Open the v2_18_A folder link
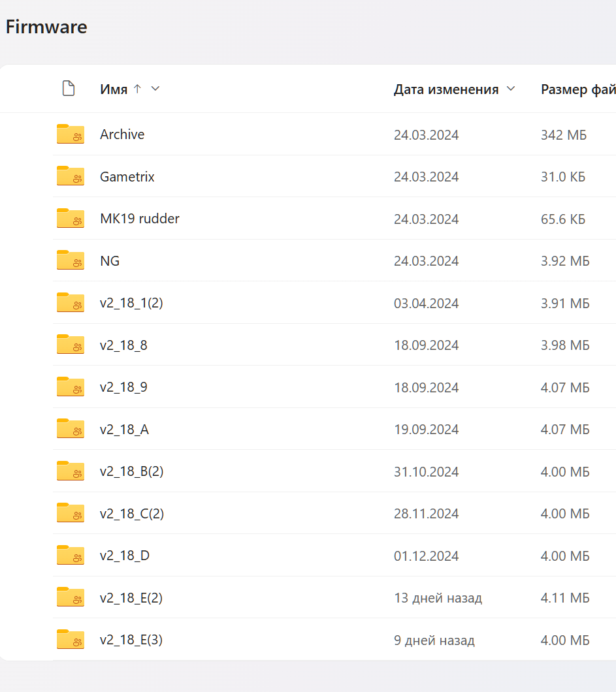 coord(124,430)
